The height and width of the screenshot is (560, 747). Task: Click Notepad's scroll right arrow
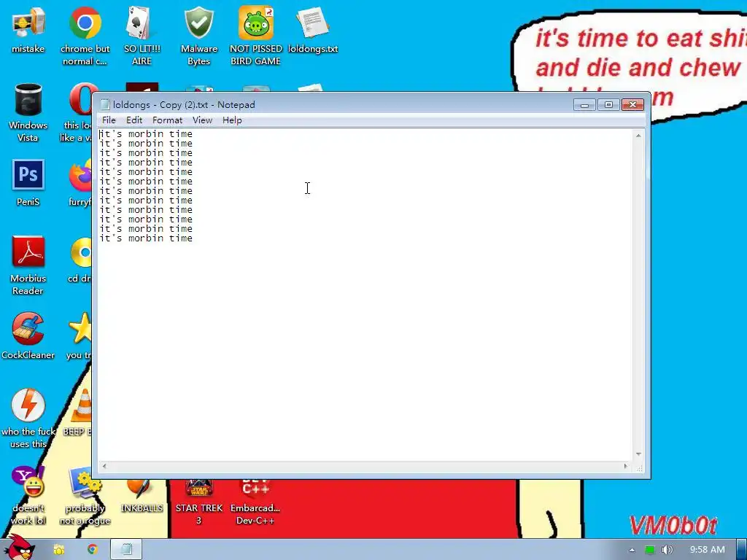[625, 466]
